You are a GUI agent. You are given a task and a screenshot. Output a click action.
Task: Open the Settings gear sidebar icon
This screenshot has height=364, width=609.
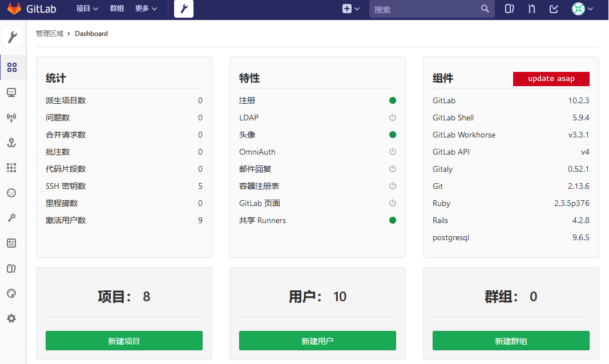pos(11,318)
